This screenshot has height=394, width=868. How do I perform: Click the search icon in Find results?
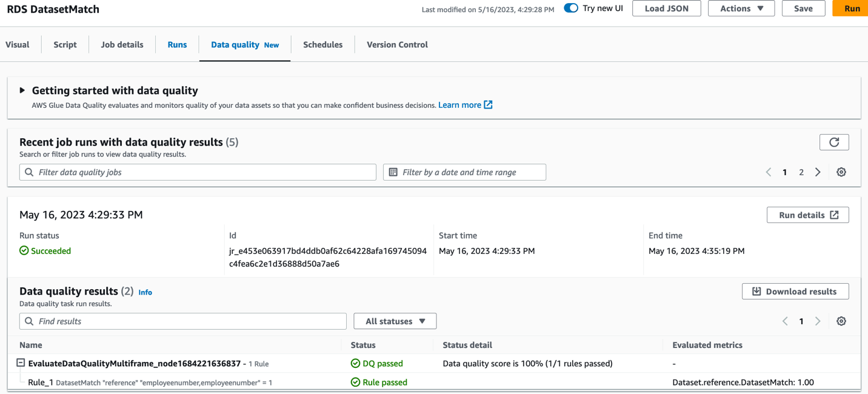29,321
